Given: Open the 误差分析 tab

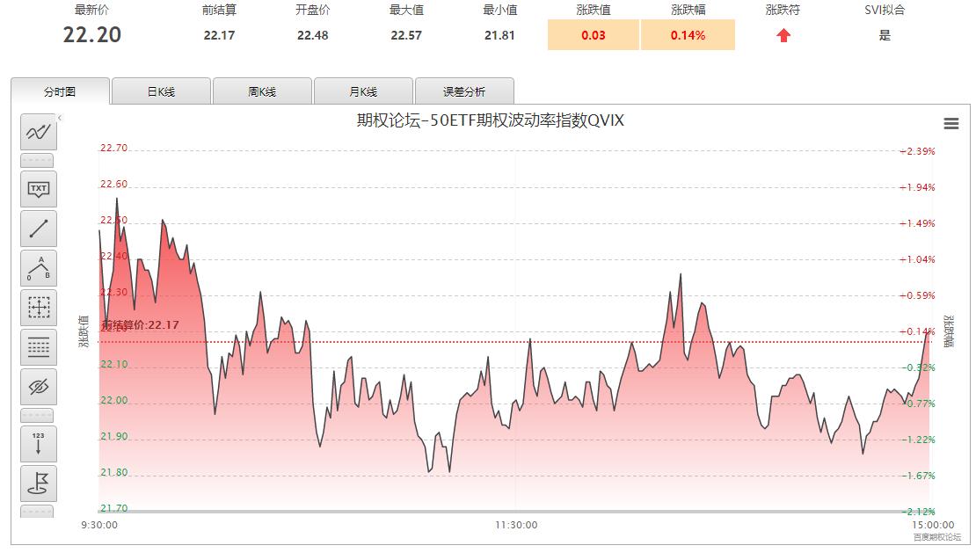Looking at the screenshot, I should click(x=464, y=91).
